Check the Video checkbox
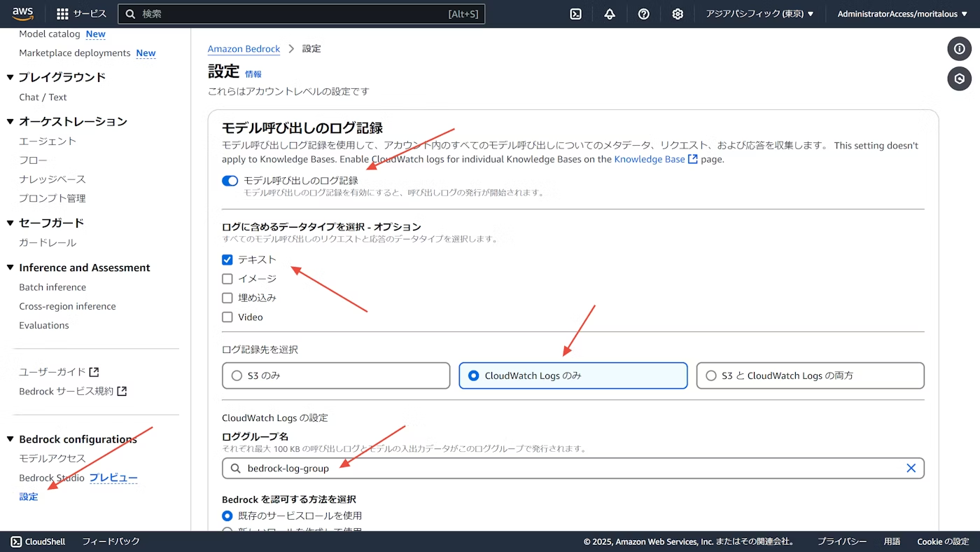Image resolution: width=980 pixels, height=552 pixels. pyautogui.click(x=227, y=317)
